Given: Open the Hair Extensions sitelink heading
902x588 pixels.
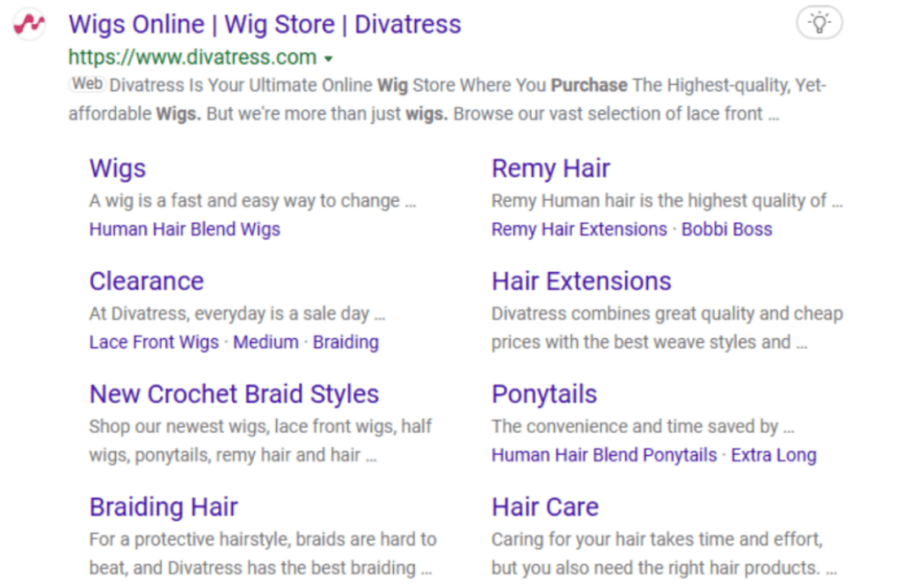Looking at the screenshot, I should click(582, 282).
